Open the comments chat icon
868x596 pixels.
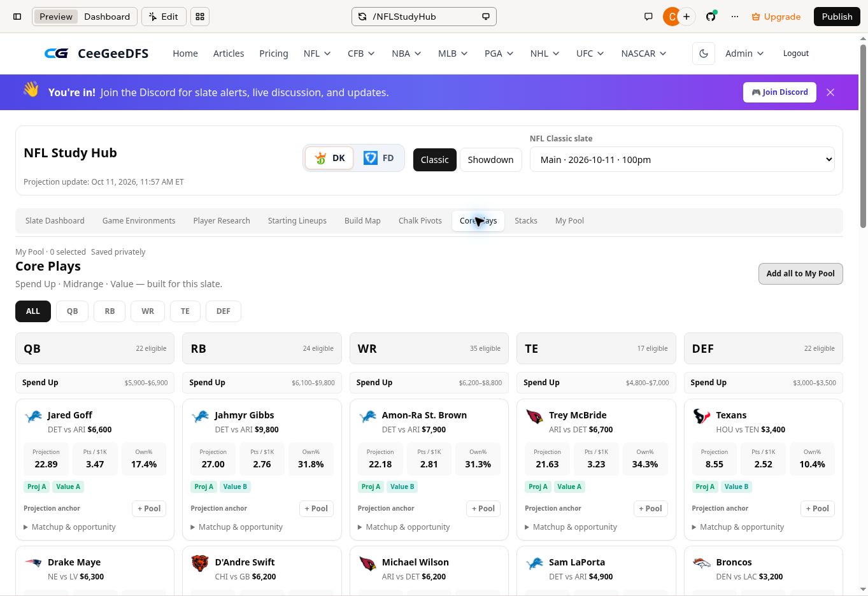648,17
